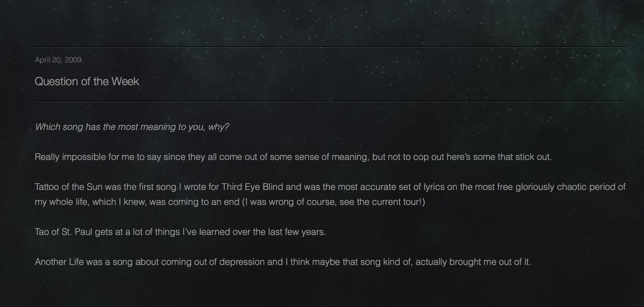Click the horizontal divider above the date
The width and height of the screenshot is (644, 307).
[x=330, y=47]
